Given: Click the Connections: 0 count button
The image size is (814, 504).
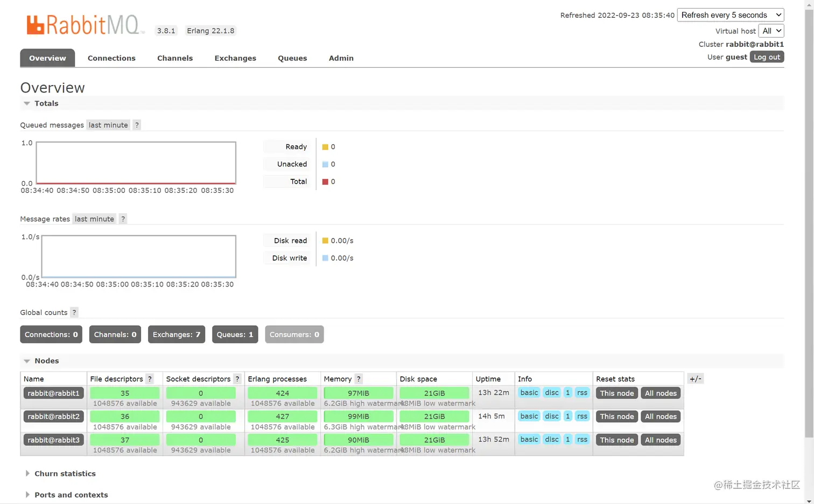Looking at the screenshot, I should click(x=51, y=334).
